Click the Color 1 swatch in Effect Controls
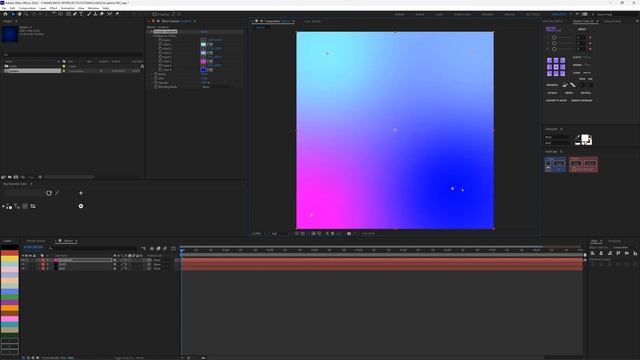Viewport: 640px width, 360px height. 203,44
